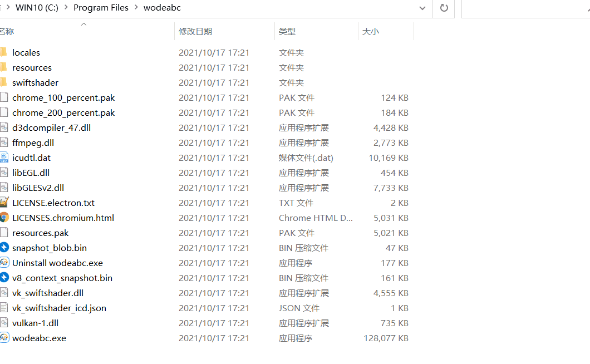The width and height of the screenshot is (590, 364).
Task: Click the Chrome icon beside LICENSES.chromium.html
Action: tap(4, 218)
